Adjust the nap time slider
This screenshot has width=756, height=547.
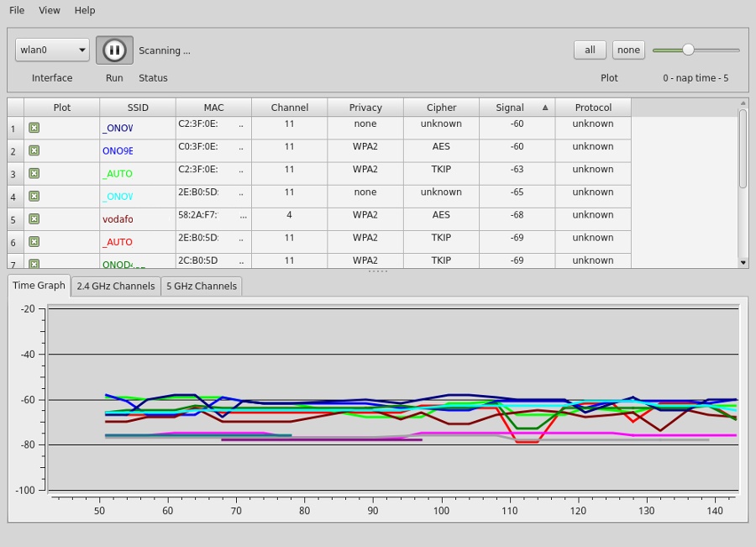[x=688, y=50]
